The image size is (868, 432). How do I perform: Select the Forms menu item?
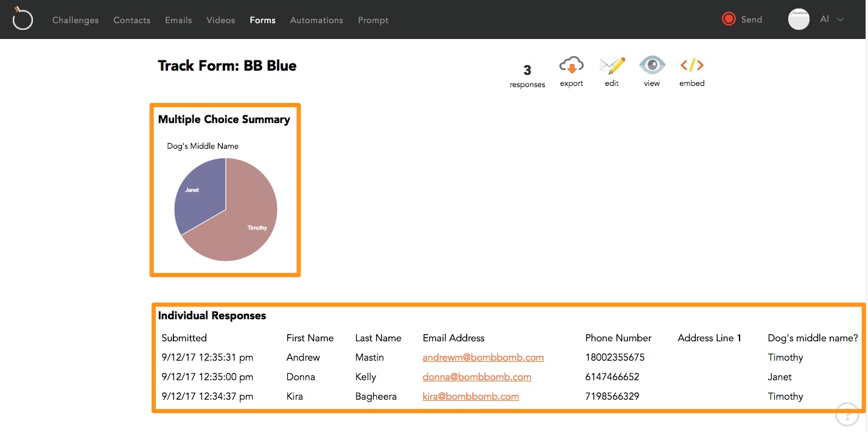[x=262, y=20]
